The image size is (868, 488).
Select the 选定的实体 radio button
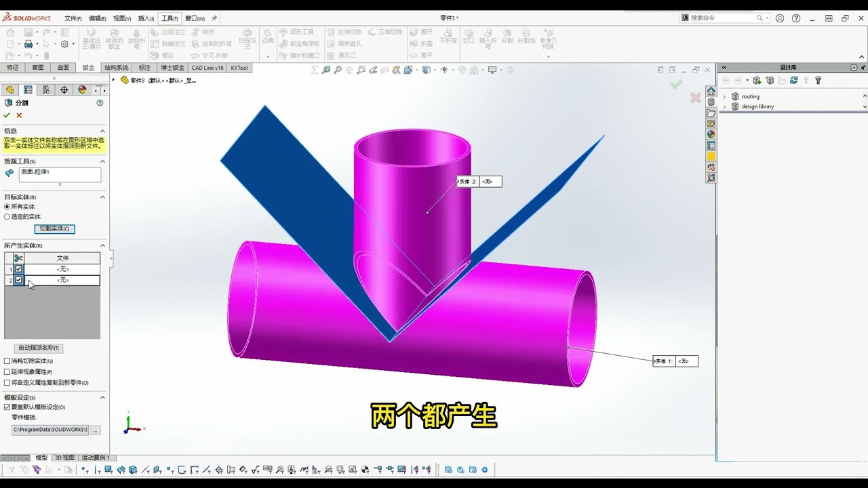tap(7, 217)
